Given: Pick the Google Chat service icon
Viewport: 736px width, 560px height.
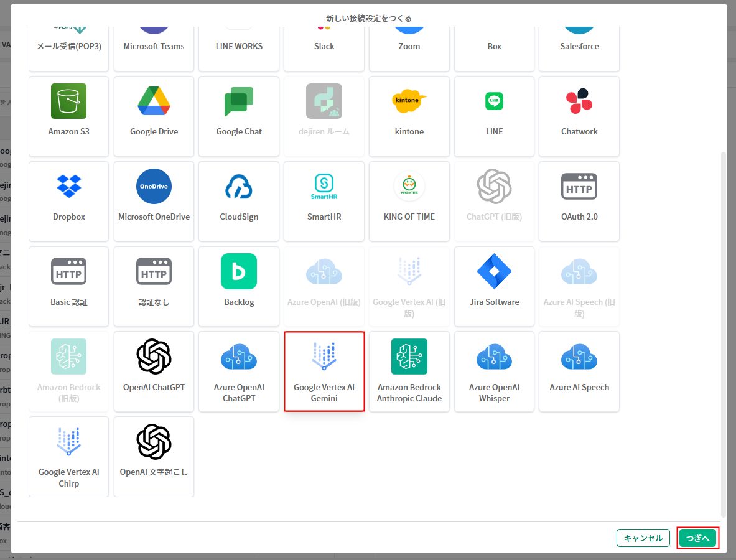Looking at the screenshot, I should coord(239,101).
